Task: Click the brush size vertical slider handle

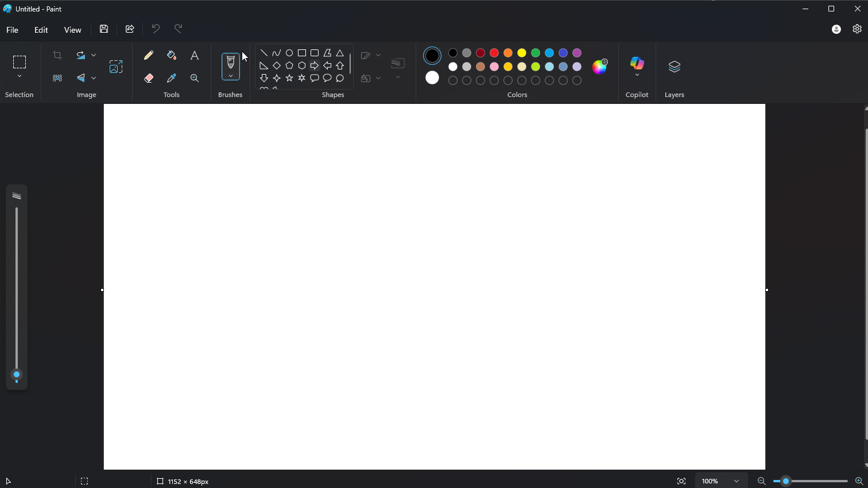Action: pyautogui.click(x=17, y=374)
